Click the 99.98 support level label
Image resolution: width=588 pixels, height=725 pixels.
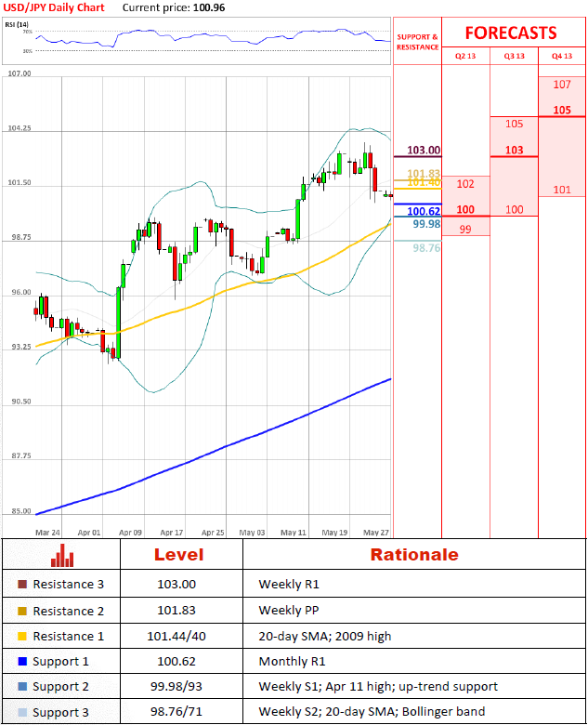point(426,224)
